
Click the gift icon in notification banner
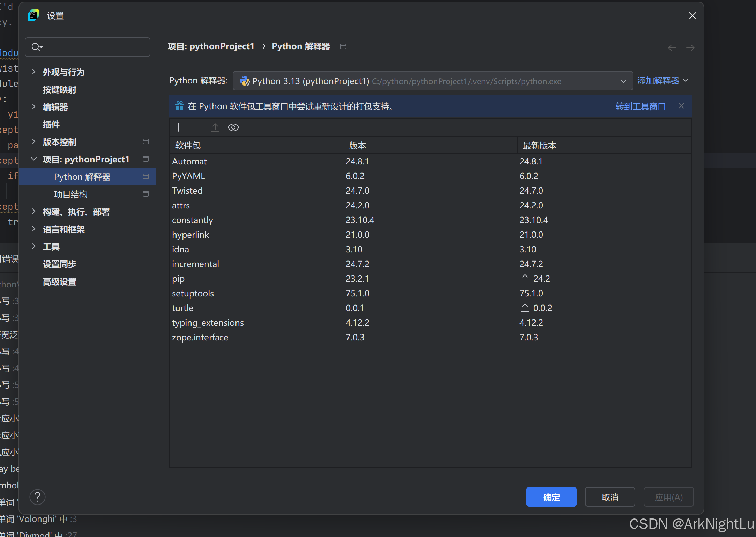179,106
